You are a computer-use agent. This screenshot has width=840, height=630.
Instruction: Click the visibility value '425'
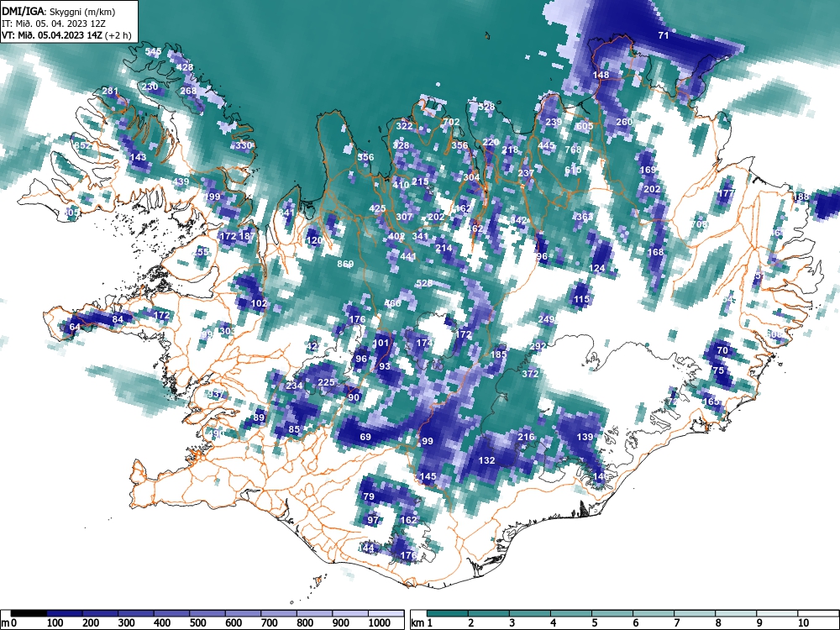click(x=377, y=208)
